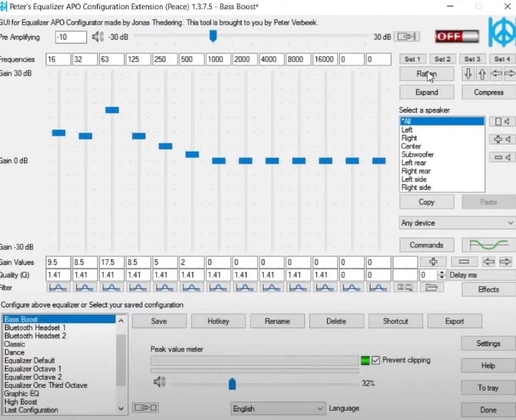Click filter type icon under 16 Hz band
This screenshot has width=516, height=420.
58,288
